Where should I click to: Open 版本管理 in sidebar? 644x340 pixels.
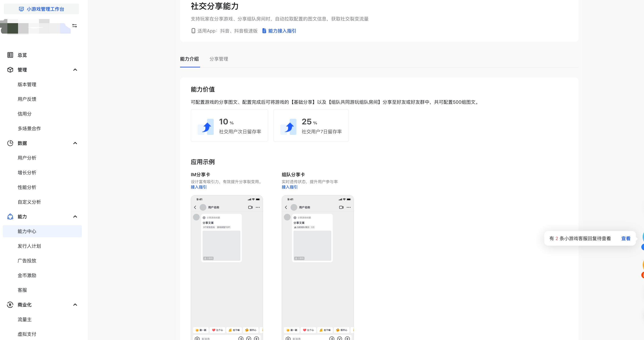point(27,84)
